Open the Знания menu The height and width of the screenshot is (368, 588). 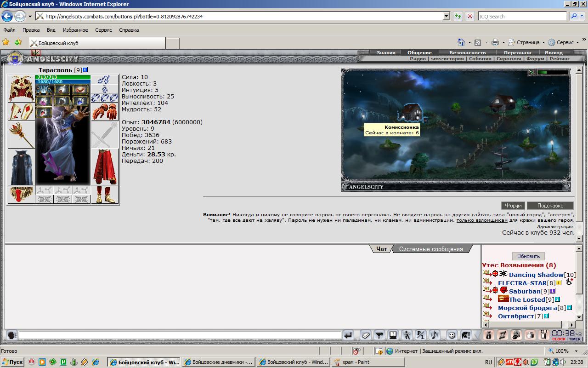pos(386,52)
